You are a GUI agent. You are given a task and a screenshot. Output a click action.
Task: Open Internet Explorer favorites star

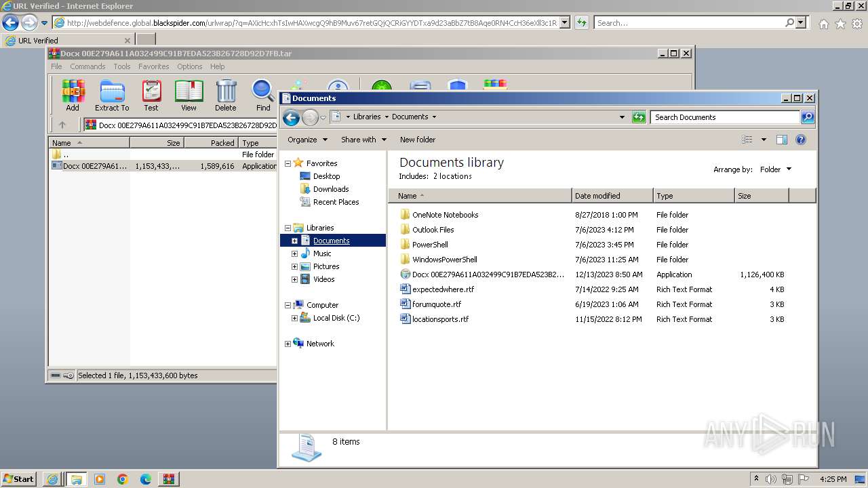(x=840, y=24)
